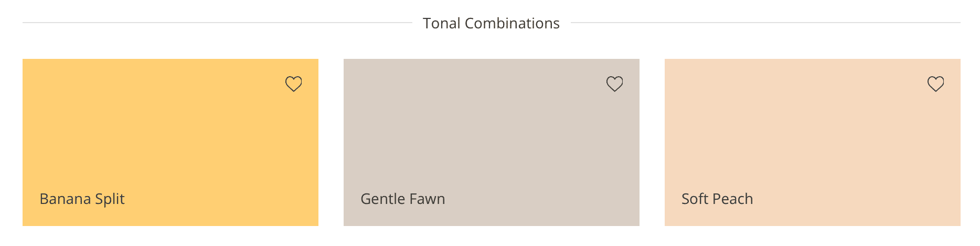This screenshot has width=980, height=246.
Task: Toggle the Soft Peach heart outline
Action: click(x=935, y=84)
